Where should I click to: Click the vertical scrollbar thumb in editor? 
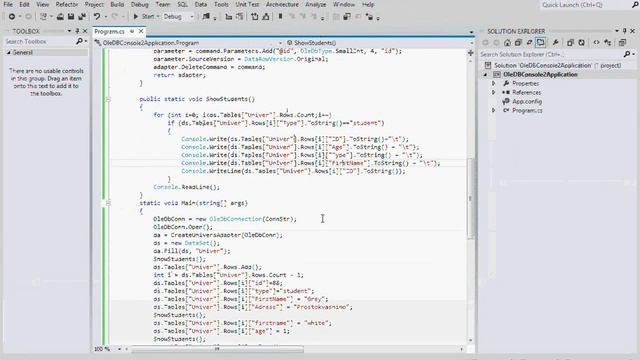point(471,198)
